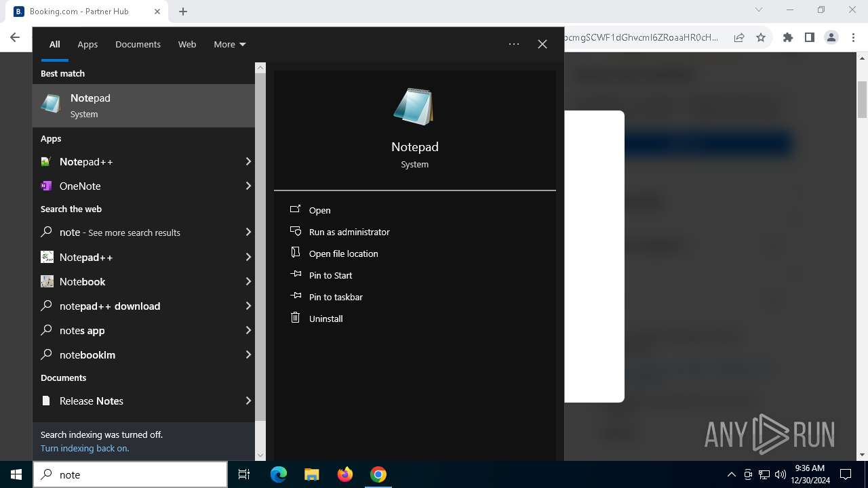
Task: Click the Open action icon
Action: point(295,209)
